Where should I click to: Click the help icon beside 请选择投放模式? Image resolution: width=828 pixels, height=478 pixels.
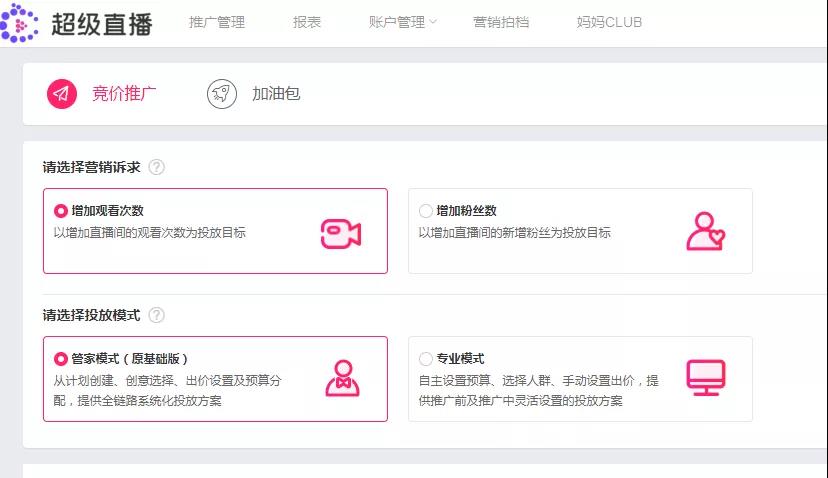coord(156,315)
